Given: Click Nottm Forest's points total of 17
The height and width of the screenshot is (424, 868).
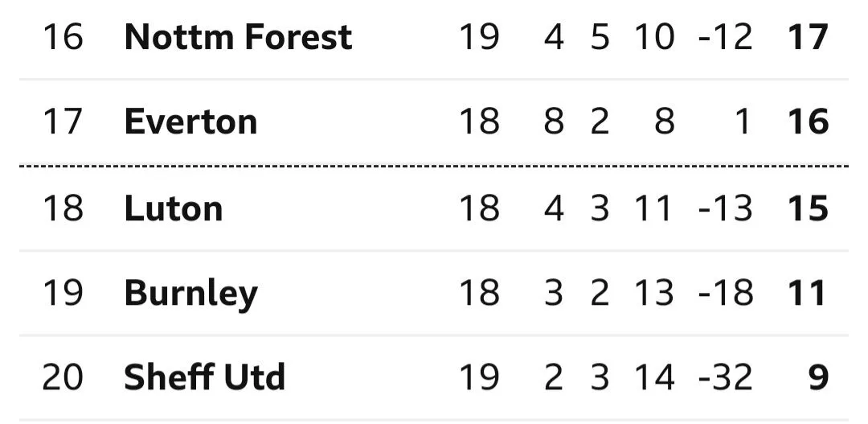Looking at the screenshot, I should (x=808, y=37).
